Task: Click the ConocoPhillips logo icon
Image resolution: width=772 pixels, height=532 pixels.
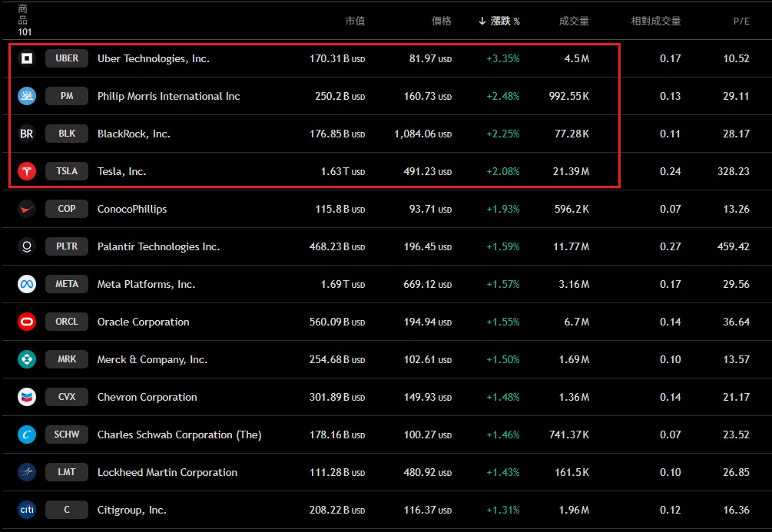Action: point(27,209)
